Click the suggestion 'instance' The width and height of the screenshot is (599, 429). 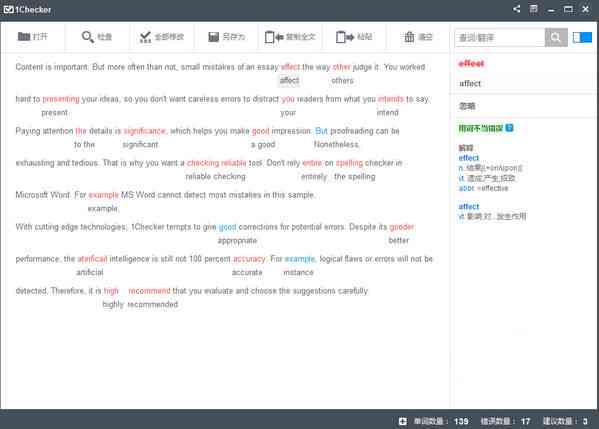(298, 272)
